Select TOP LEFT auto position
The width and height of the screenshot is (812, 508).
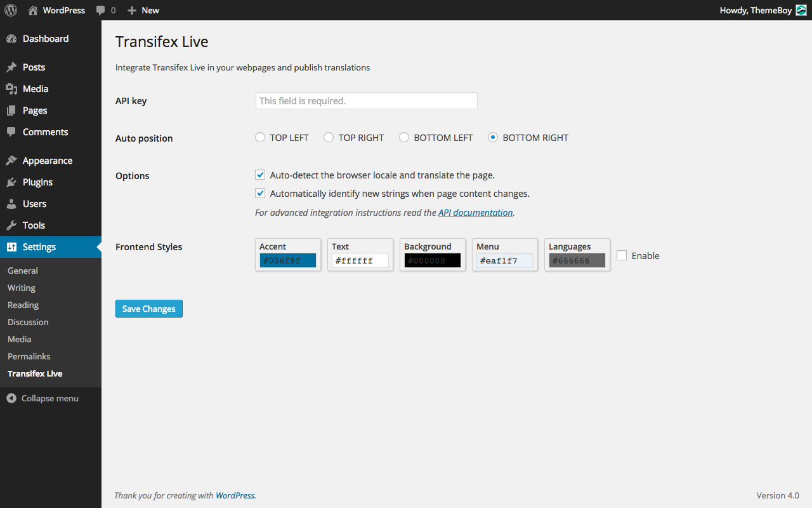coord(260,137)
